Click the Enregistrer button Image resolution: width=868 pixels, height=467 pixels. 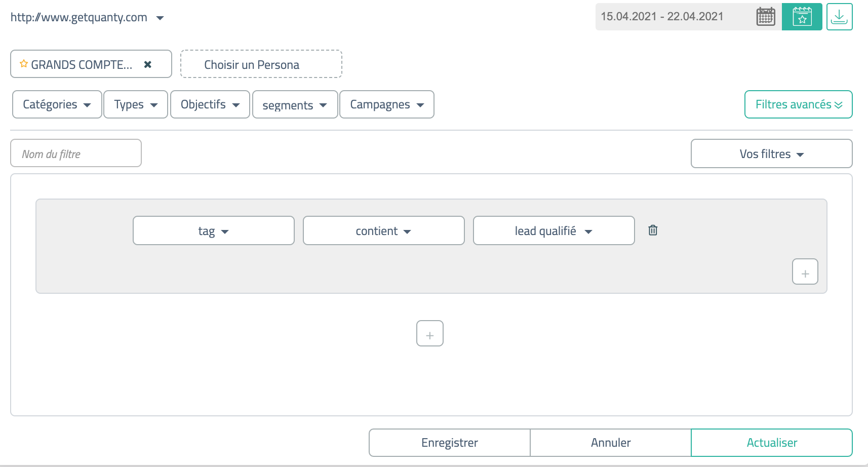pyautogui.click(x=450, y=443)
